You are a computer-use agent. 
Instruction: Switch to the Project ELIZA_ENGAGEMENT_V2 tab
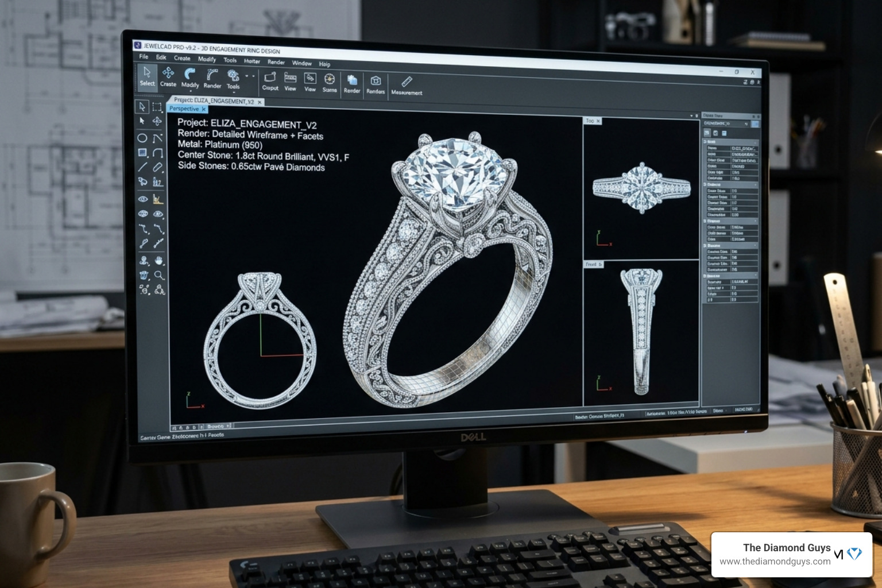(x=214, y=100)
